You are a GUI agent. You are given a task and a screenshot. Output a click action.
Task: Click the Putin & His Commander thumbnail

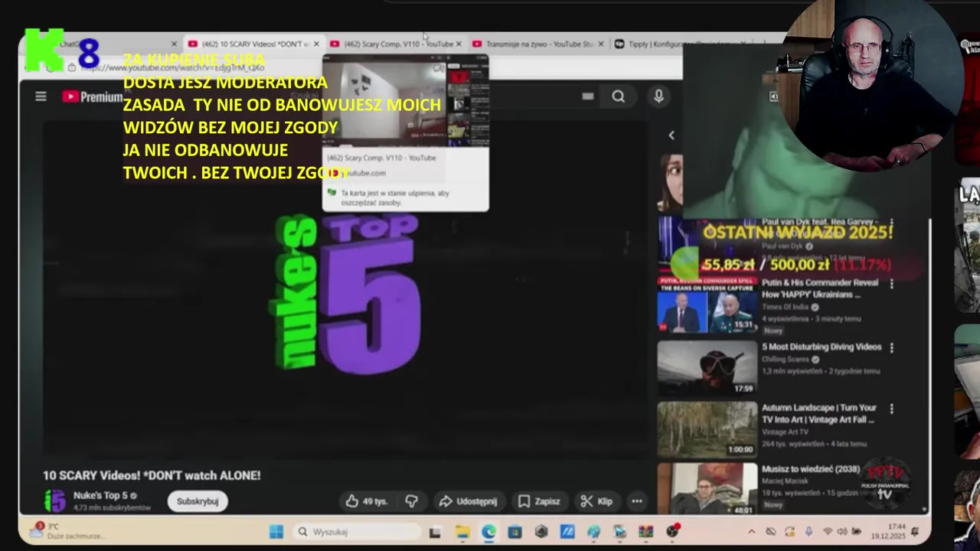coord(707,306)
